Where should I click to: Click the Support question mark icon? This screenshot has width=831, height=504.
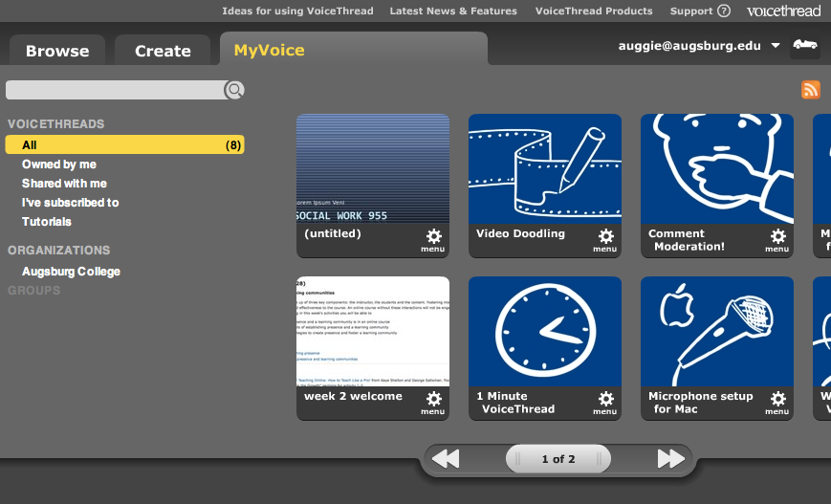(723, 11)
